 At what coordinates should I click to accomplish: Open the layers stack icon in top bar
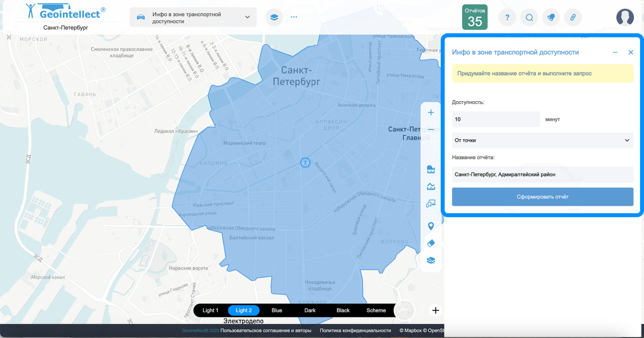[274, 17]
